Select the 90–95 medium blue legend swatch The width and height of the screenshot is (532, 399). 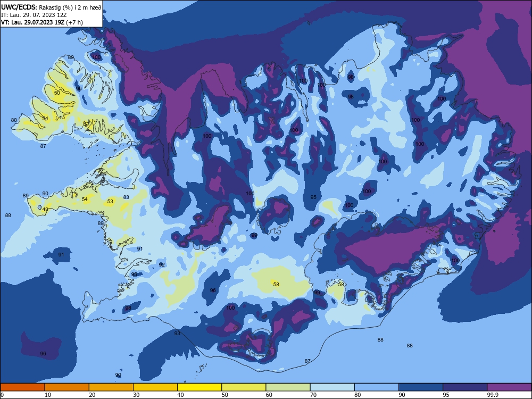coord(421,387)
